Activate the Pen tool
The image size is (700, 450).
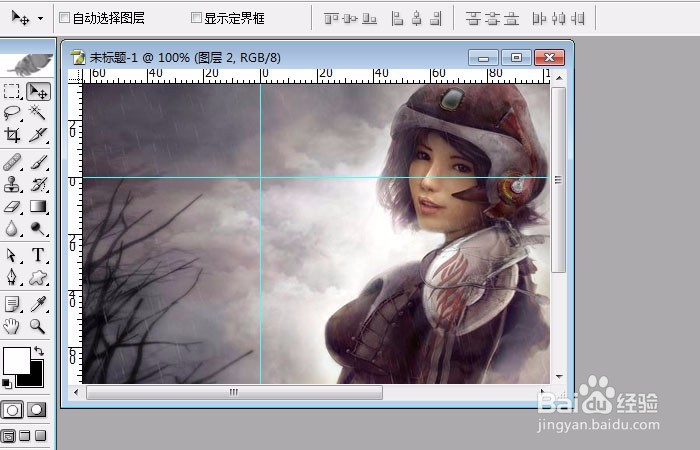pyautogui.click(x=12, y=277)
